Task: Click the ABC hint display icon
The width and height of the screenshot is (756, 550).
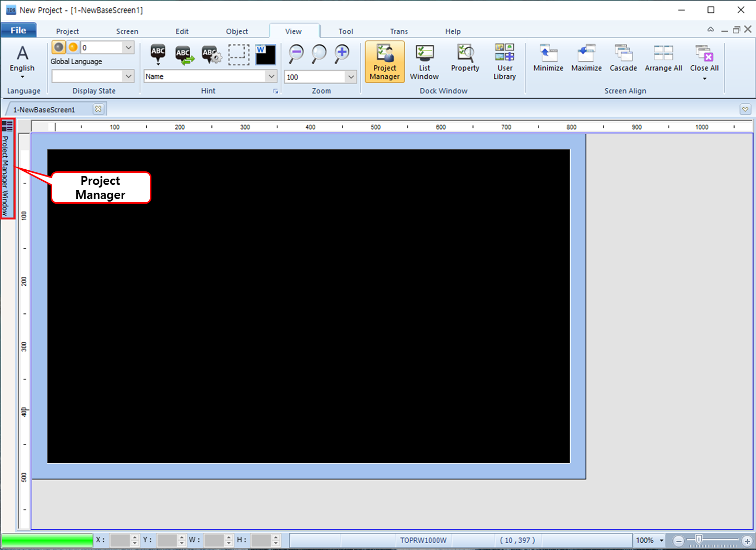Action: point(158,54)
